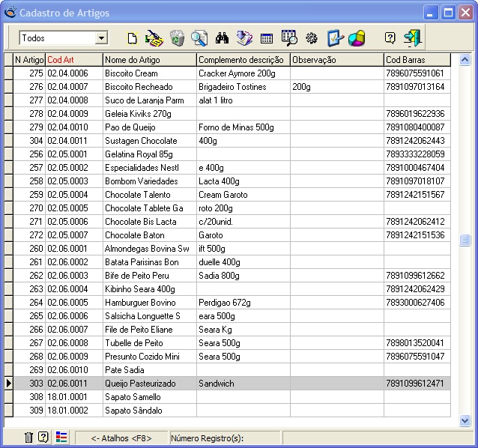Create a new article with blank page icon
Image resolution: width=478 pixels, height=448 pixels.
click(132, 38)
